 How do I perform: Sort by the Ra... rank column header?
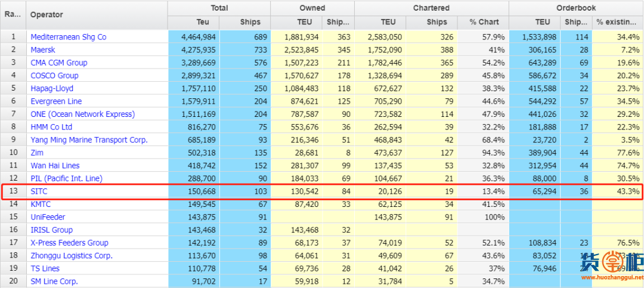tap(13, 15)
